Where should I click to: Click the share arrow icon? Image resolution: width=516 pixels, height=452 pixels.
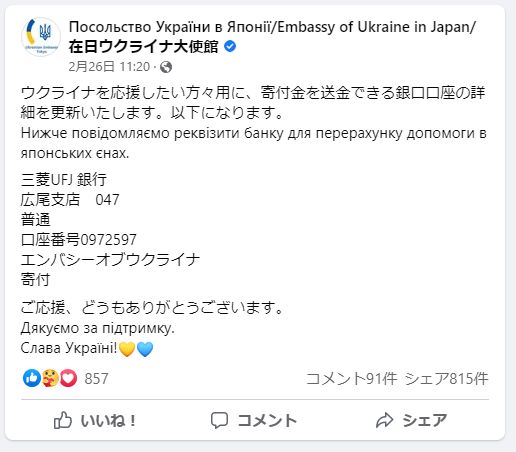[384, 420]
